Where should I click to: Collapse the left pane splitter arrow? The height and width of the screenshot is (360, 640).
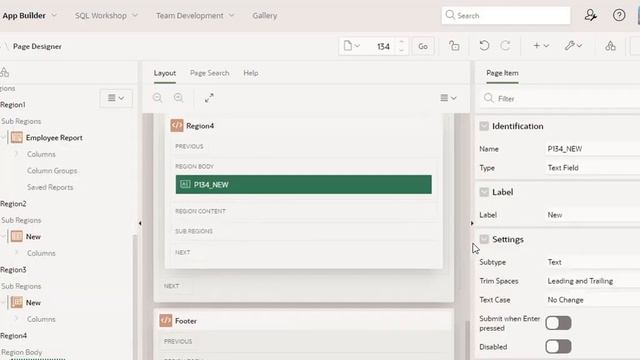(x=140, y=223)
